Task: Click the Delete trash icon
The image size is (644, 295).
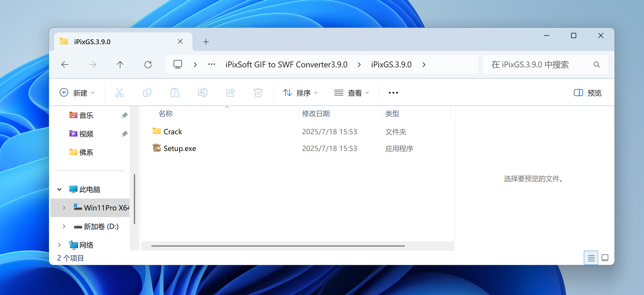Action: coord(258,93)
